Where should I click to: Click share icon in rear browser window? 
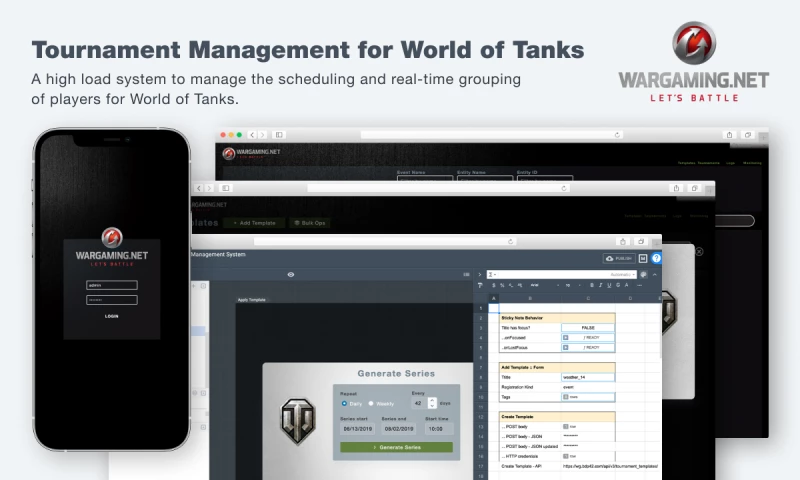point(730,135)
